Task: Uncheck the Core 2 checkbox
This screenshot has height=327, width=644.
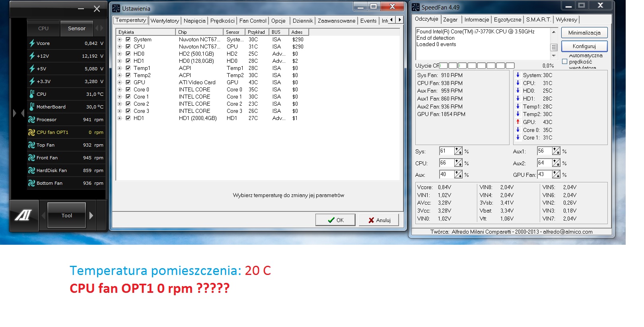Action: (128, 104)
